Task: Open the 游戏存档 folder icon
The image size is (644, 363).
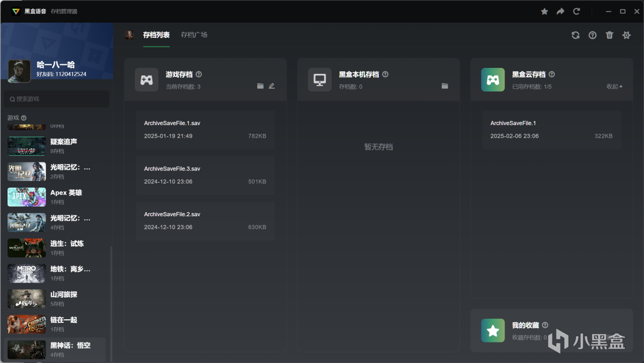Action: point(260,86)
